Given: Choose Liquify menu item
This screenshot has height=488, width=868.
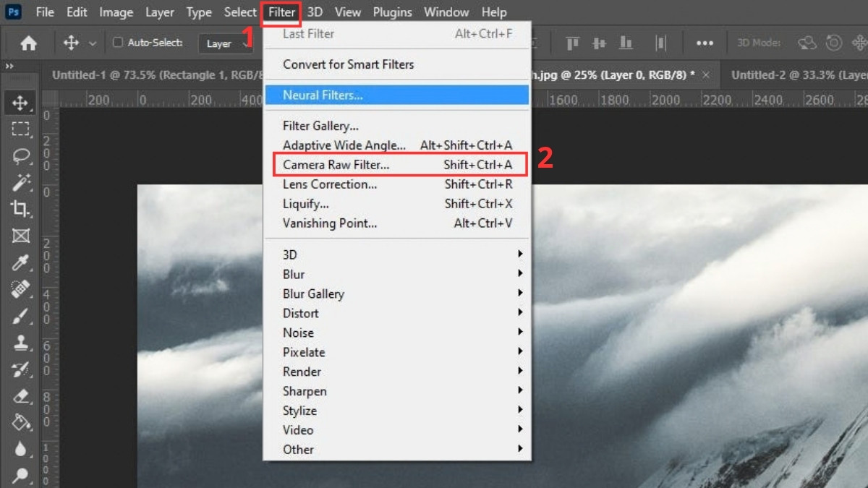Looking at the screenshot, I should point(397,204).
